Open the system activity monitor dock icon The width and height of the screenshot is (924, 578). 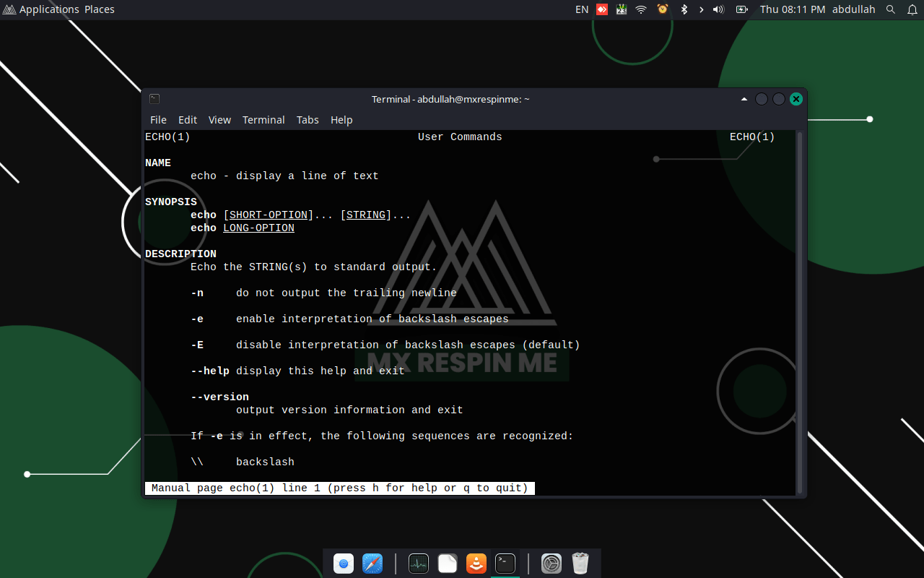[x=419, y=564]
